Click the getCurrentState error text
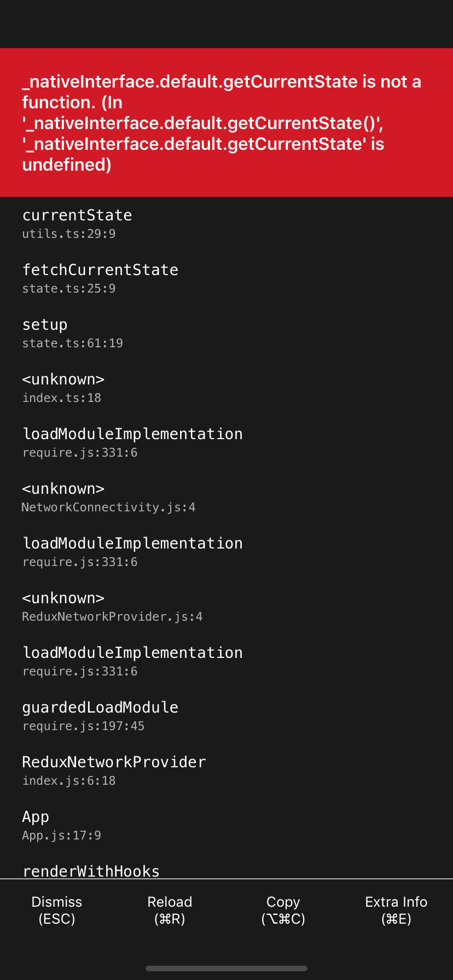Screen dimensions: 453x980 click(x=226, y=81)
